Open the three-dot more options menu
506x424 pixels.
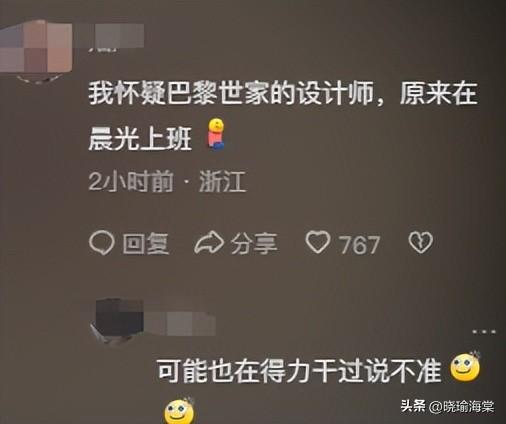[484, 332]
